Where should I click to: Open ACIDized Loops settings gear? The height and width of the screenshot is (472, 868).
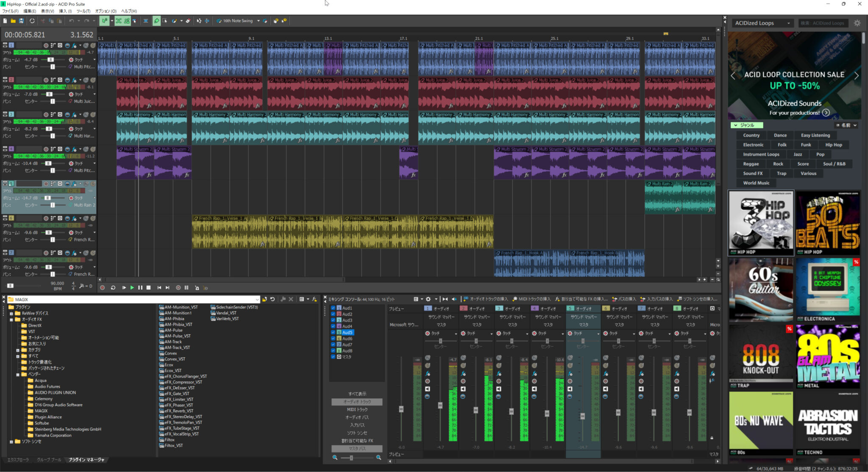[x=857, y=23]
